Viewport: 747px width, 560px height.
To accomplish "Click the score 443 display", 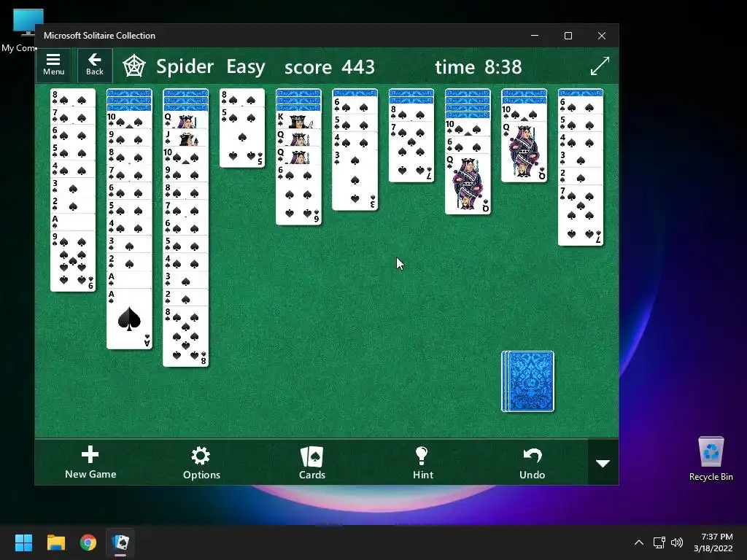I will [x=330, y=66].
